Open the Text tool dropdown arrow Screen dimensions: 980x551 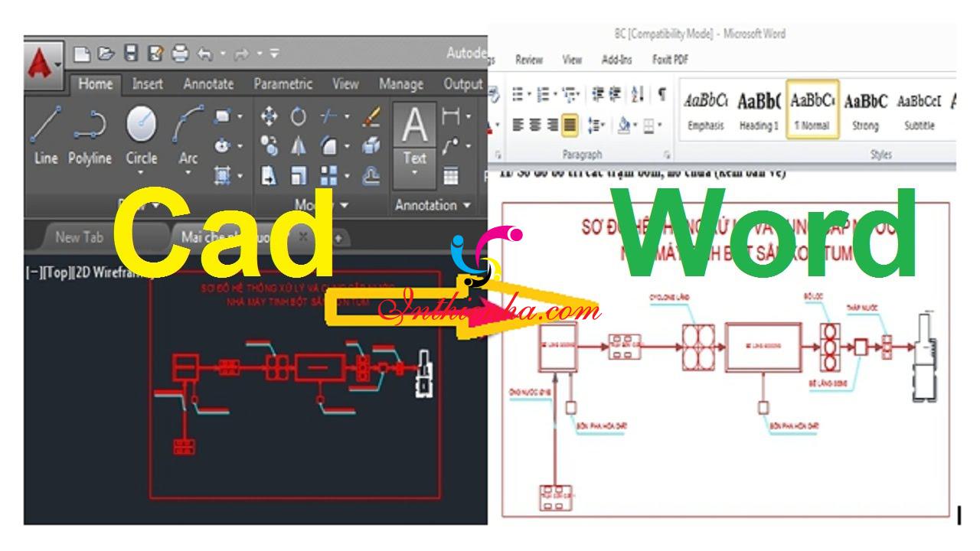click(414, 174)
